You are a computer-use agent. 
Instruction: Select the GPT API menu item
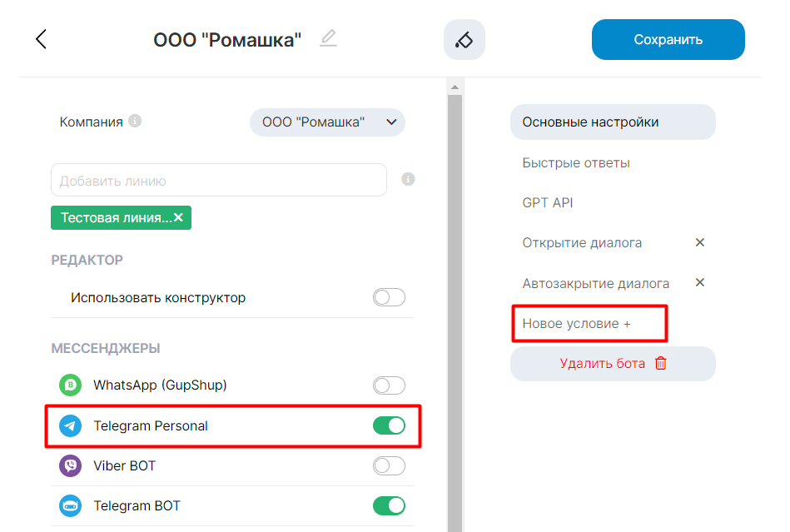tap(548, 202)
